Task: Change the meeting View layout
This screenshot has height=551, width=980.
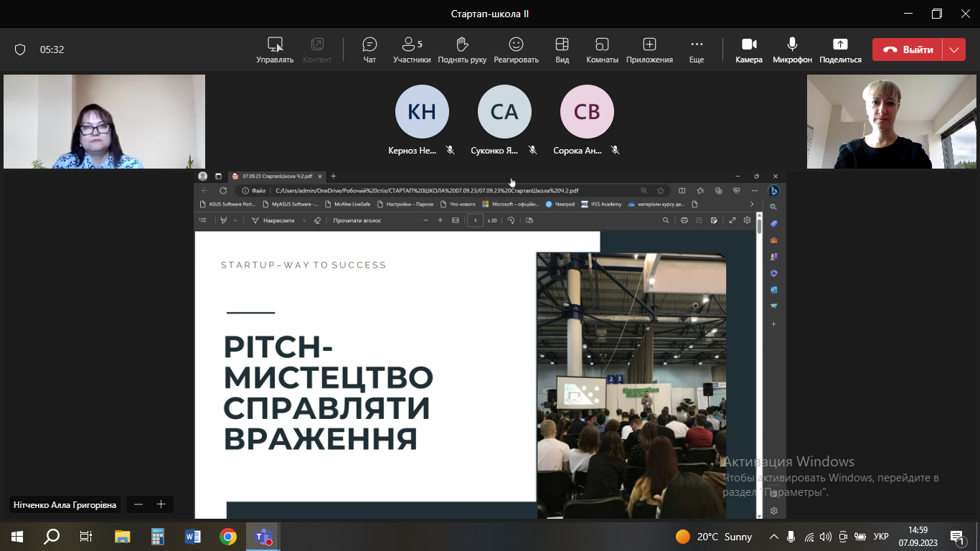Action: tap(562, 50)
